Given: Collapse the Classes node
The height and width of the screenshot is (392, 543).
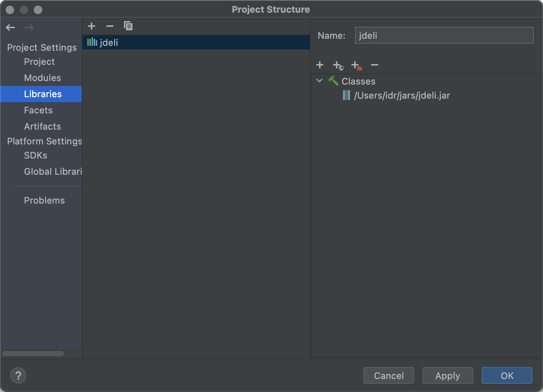Looking at the screenshot, I should 320,81.
